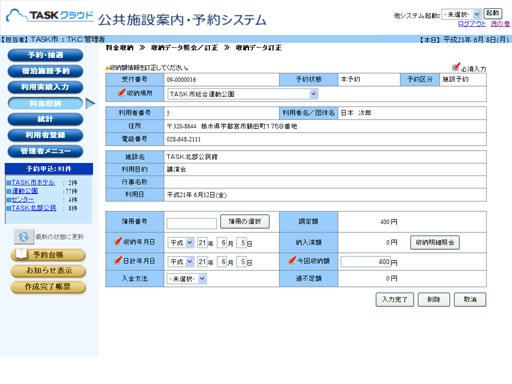Image resolution: width=512 pixels, height=384 pixels.
Task: Open the 収納場所 dropdown
Action: tap(243, 94)
